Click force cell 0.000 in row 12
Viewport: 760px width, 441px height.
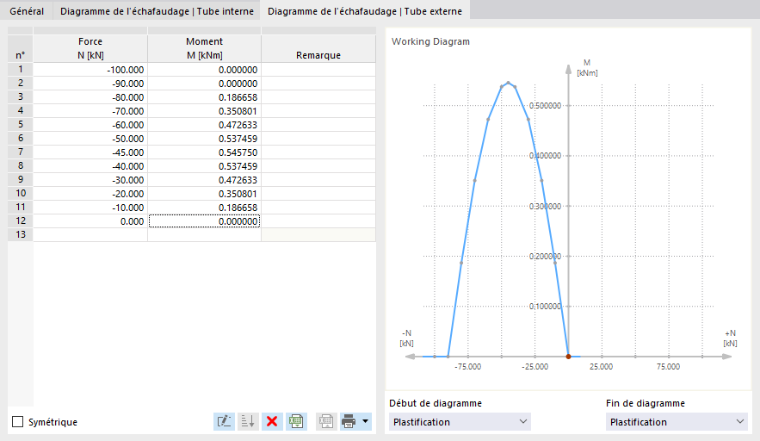tap(90, 221)
